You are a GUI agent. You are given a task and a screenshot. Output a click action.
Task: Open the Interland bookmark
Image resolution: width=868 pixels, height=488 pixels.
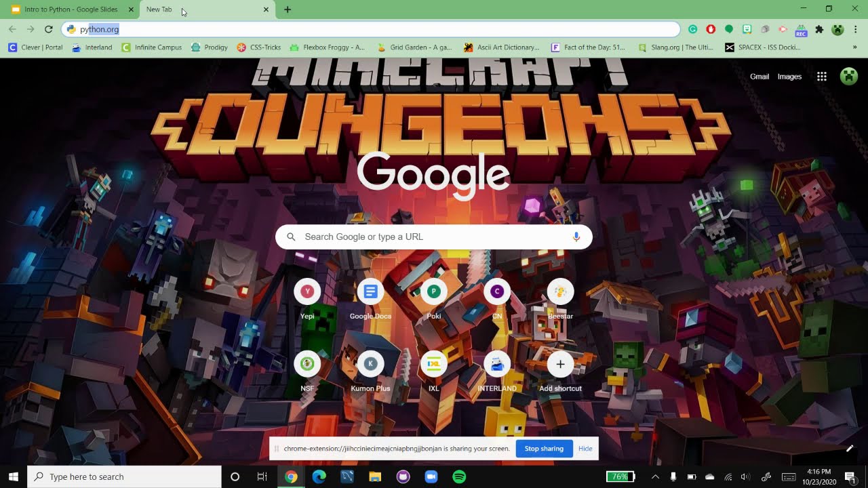[x=92, y=47]
